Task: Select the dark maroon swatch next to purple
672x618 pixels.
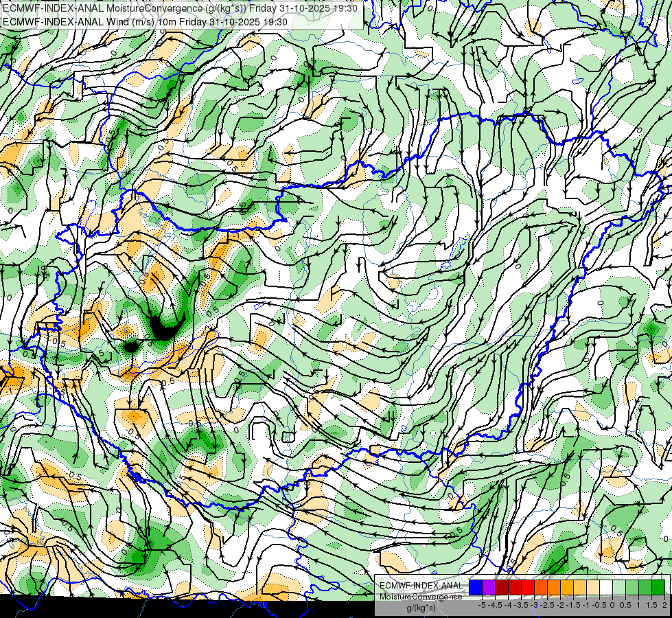Action: (x=502, y=588)
